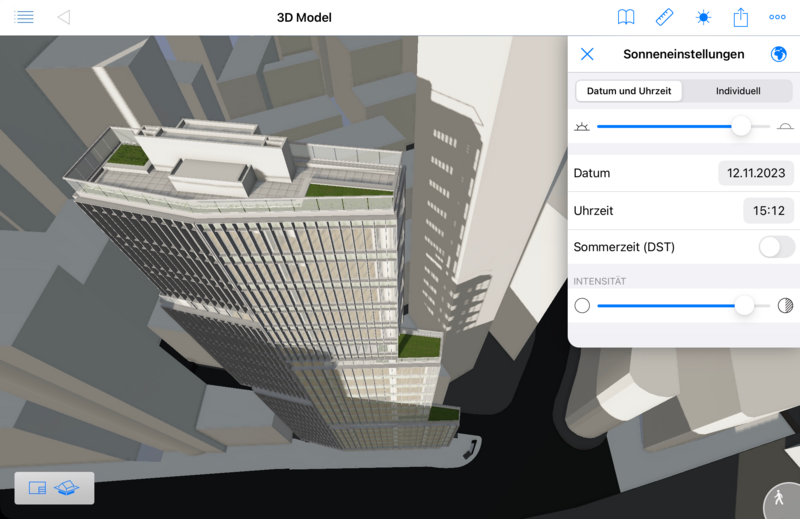Open the share export icon

(740, 17)
